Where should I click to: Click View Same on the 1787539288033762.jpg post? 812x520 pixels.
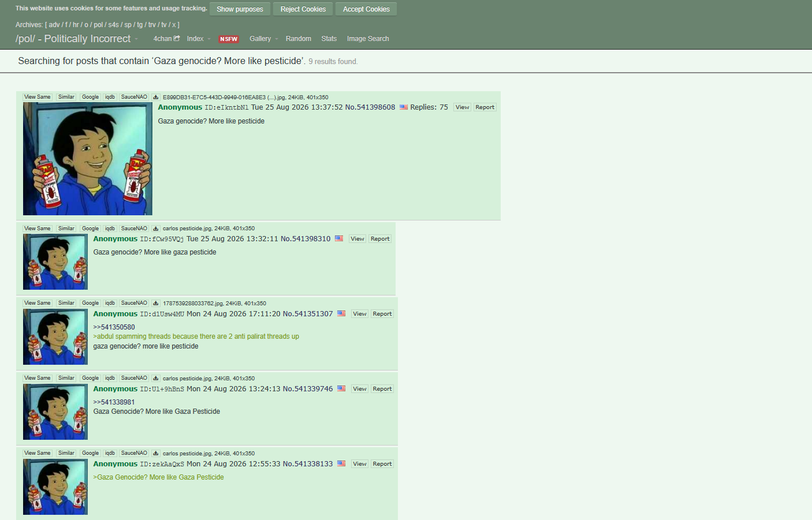pos(38,303)
